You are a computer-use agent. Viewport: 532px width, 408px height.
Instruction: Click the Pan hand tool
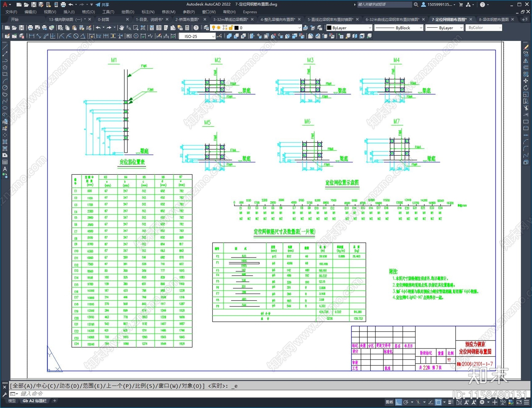coord(122,28)
